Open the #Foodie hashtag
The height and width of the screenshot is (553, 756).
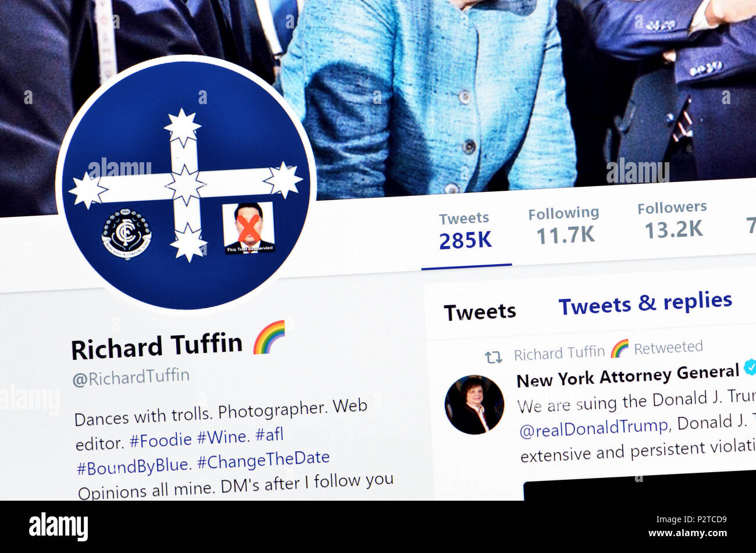pos(161,440)
